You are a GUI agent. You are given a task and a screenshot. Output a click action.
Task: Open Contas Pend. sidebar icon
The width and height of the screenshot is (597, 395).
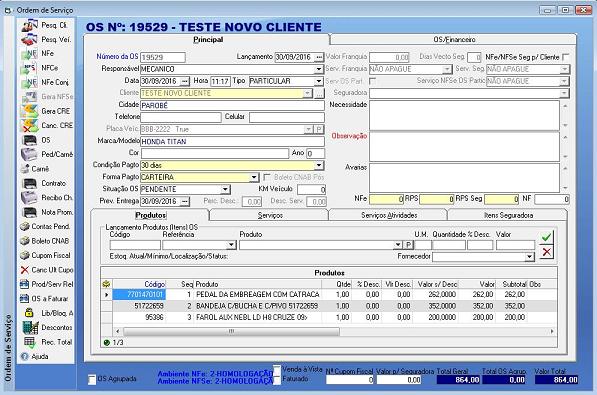point(25,227)
